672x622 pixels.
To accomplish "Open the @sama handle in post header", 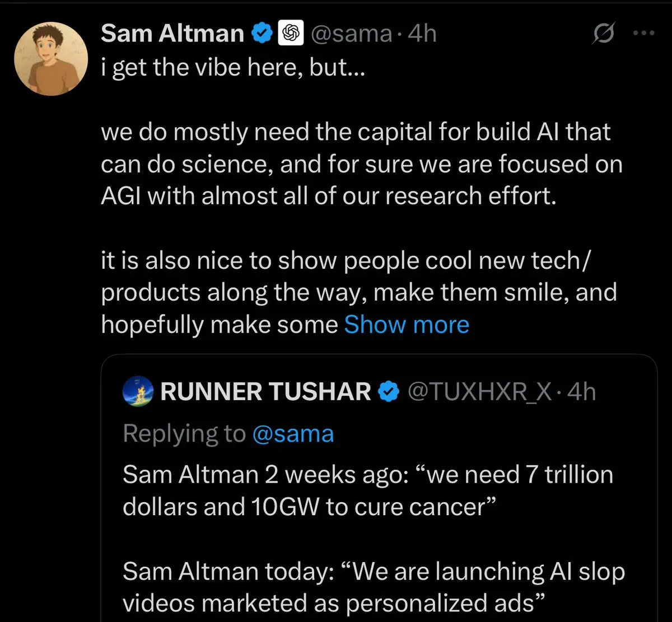I will (351, 34).
